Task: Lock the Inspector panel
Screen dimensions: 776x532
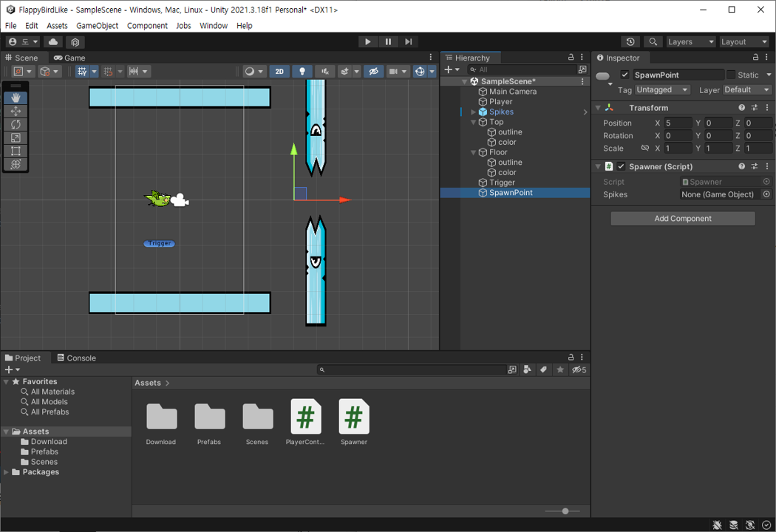Action: point(755,58)
